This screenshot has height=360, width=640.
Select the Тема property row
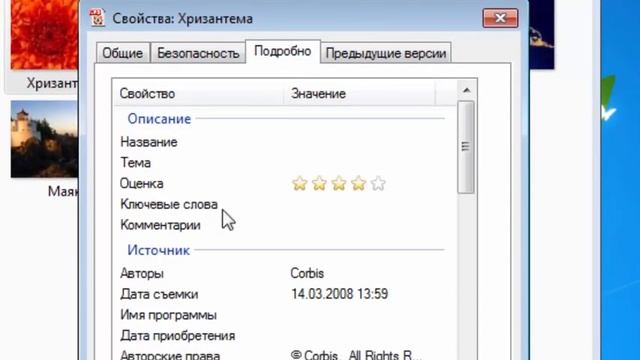click(x=285, y=163)
